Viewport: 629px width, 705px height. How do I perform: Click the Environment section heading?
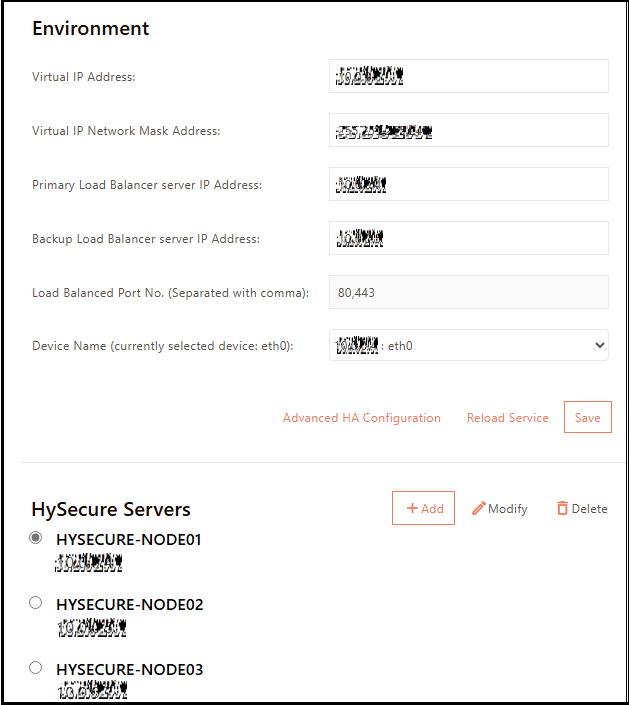click(x=90, y=28)
